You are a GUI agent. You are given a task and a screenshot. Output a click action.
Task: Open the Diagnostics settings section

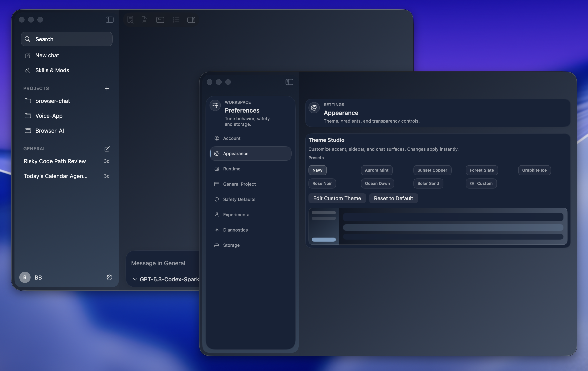236,230
